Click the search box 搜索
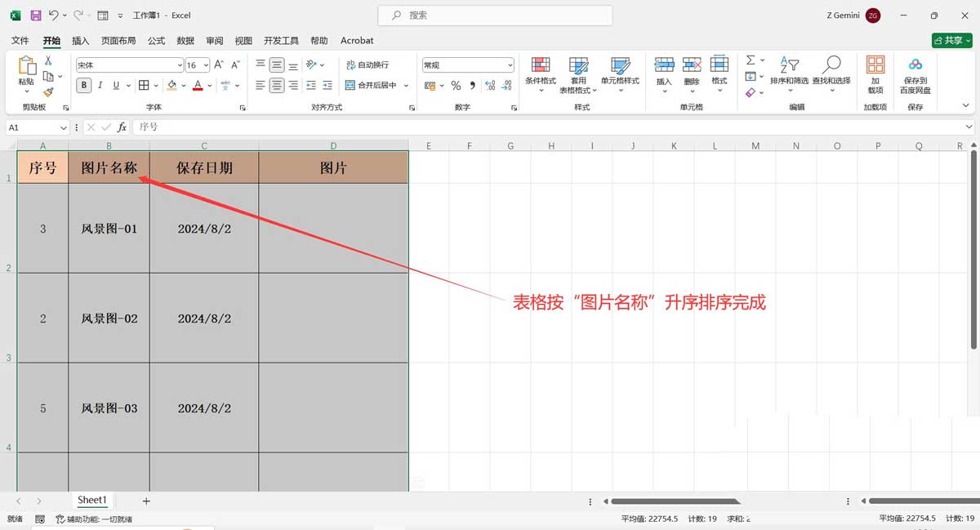This screenshot has height=530, width=980. (495, 16)
